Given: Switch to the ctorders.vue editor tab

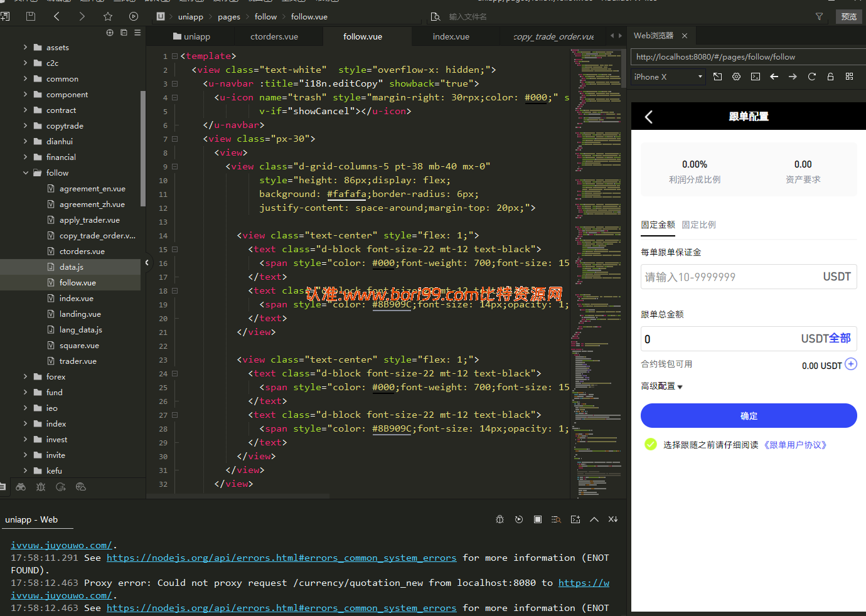Looking at the screenshot, I should point(274,36).
